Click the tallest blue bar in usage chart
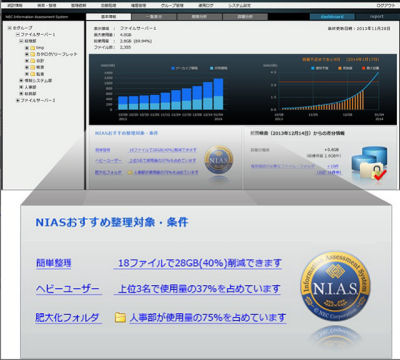Viewport: 400px width, 360px height. pyautogui.click(x=218, y=94)
